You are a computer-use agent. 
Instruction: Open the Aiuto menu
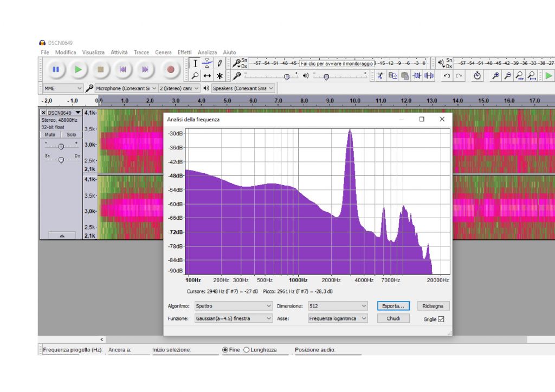pos(229,53)
